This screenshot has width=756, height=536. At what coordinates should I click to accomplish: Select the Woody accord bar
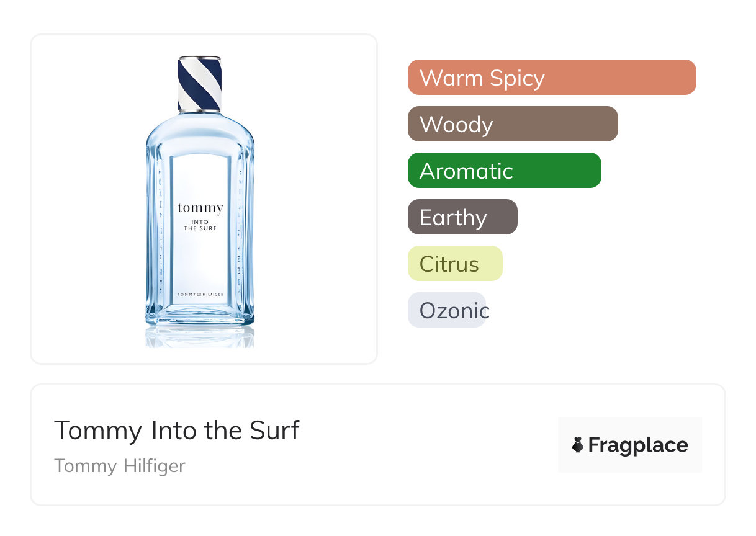point(512,124)
